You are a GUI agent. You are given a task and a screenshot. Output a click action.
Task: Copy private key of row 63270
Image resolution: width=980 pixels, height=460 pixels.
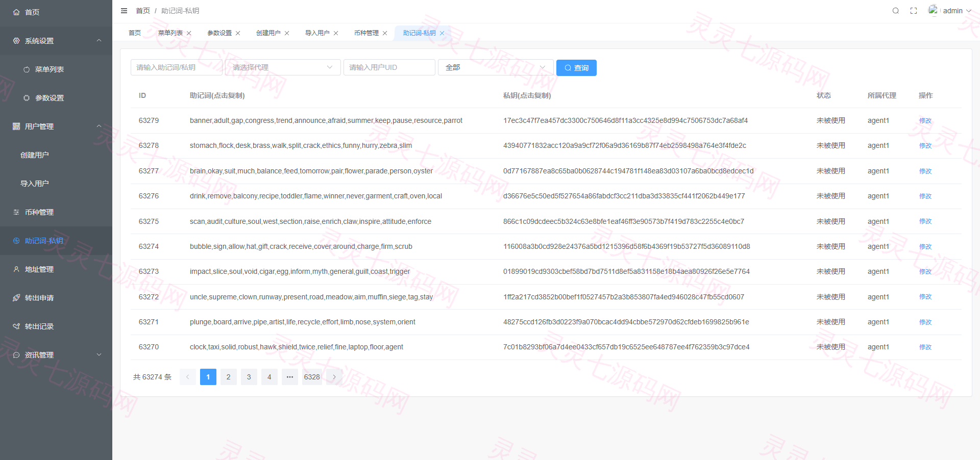(626, 347)
